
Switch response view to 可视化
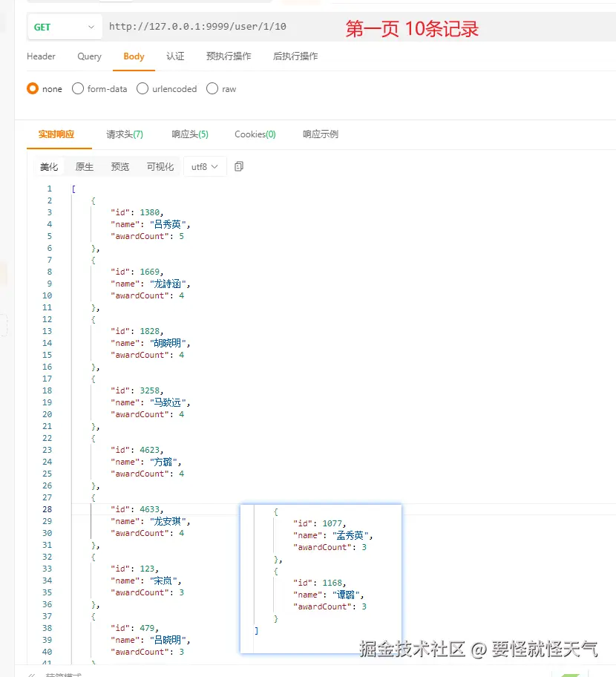pos(160,167)
